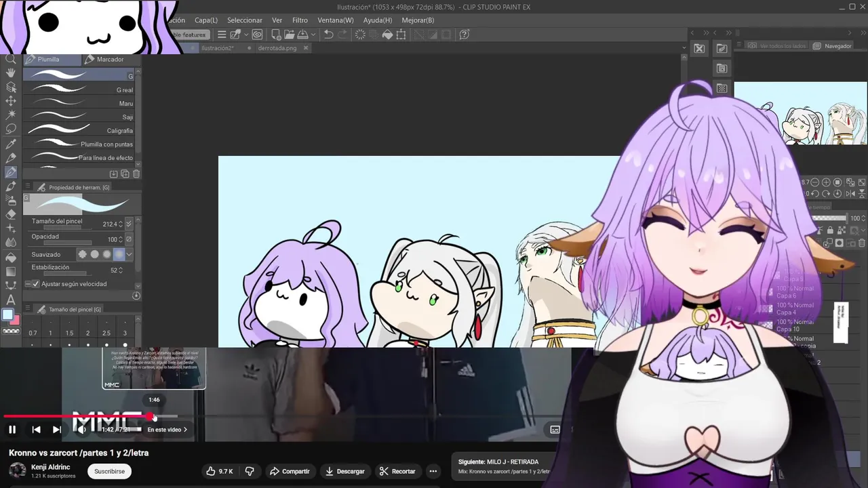The width and height of the screenshot is (868, 488).
Task: Click the Compartir button
Action: click(290, 471)
